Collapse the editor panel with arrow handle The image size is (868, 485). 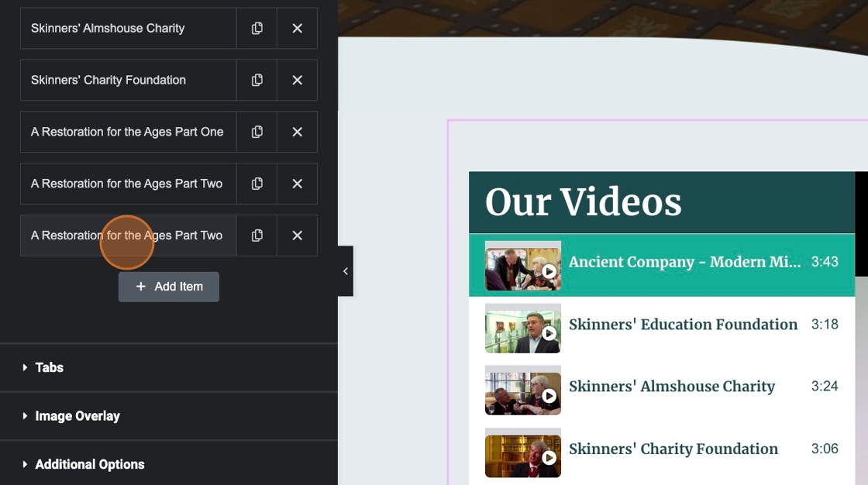point(346,271)
